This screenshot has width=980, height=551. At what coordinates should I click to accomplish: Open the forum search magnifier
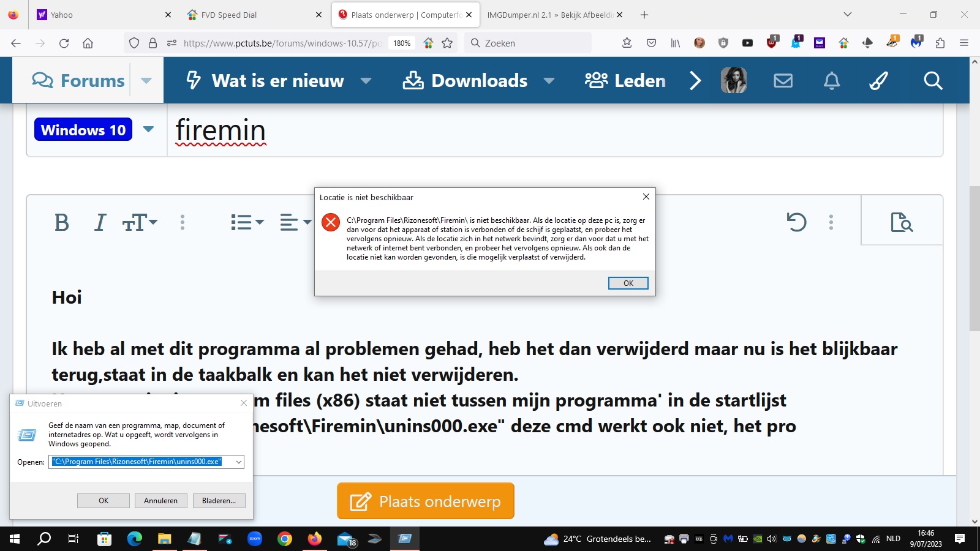click(932, 80)
